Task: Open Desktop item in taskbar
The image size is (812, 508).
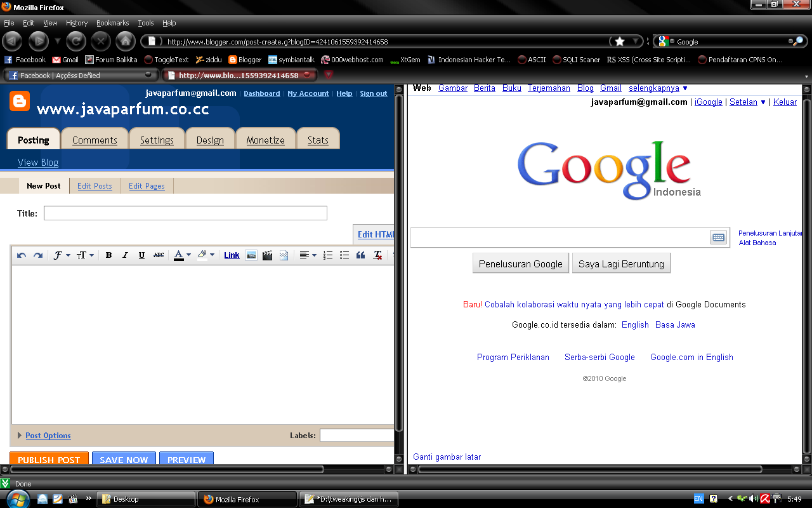Action: coord(145,499)
